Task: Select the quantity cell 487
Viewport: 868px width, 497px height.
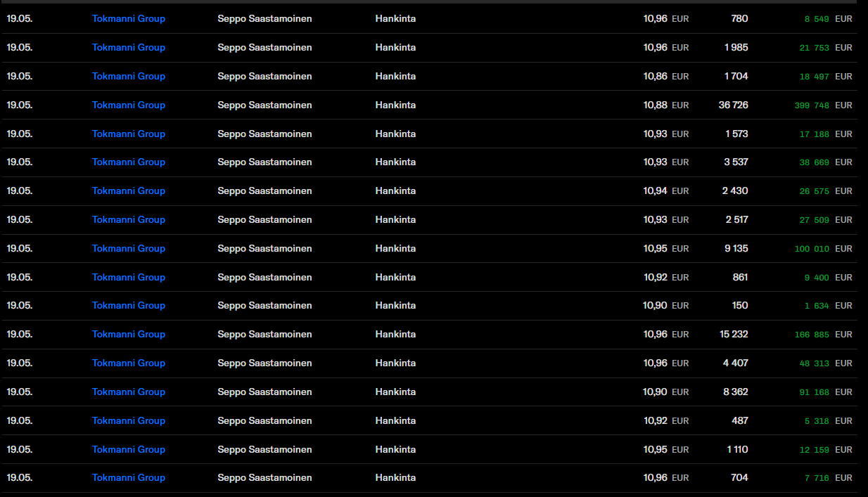Action: coord(740,420)
